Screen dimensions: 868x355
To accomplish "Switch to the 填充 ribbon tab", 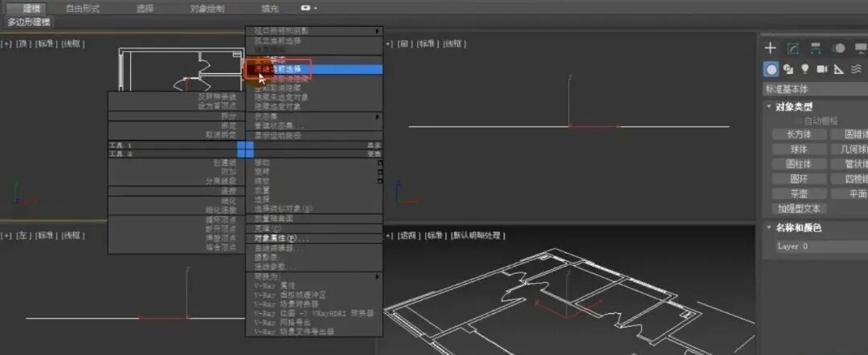I will click(x=269, y=8).
